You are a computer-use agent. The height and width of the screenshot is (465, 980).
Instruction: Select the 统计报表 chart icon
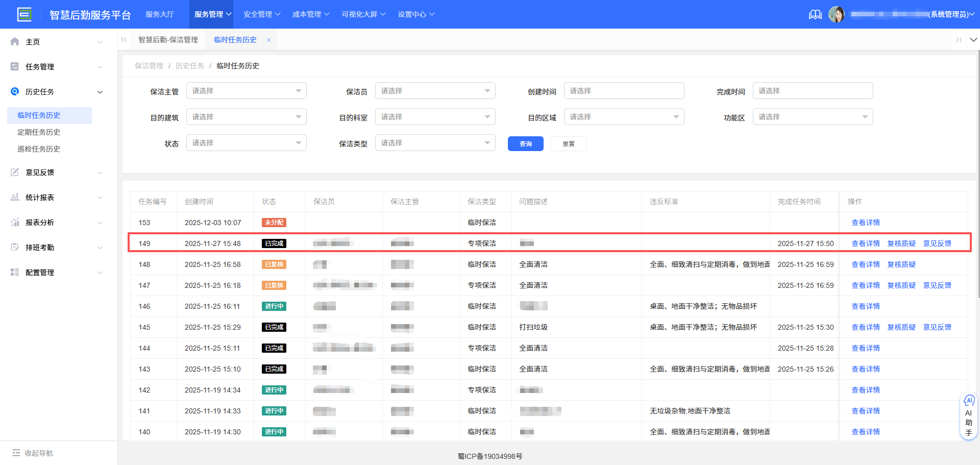(14, 197)
